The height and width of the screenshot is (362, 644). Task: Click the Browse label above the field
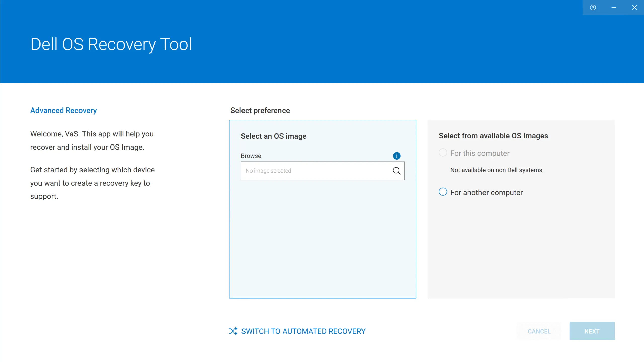click(251, 156)
